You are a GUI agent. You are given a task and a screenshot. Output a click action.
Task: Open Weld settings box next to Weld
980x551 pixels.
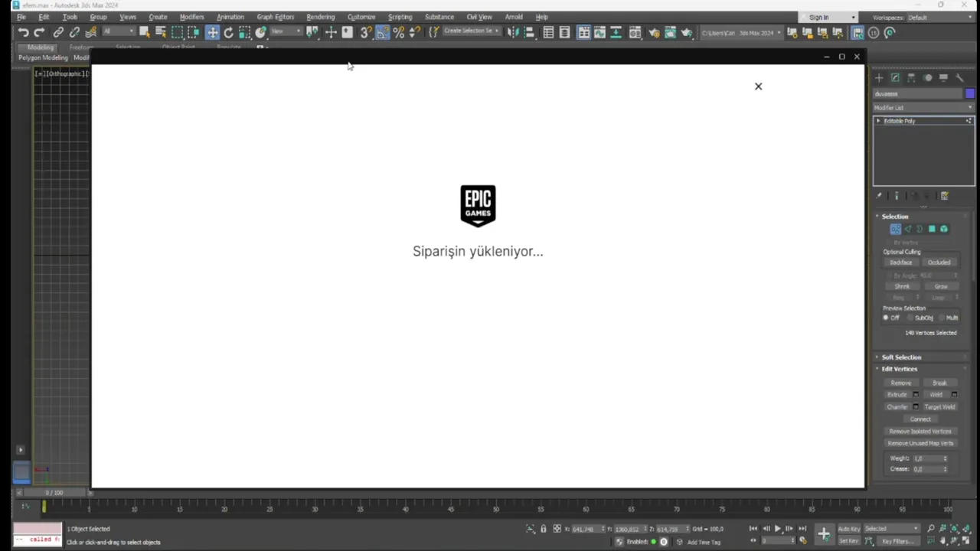[x=954, y=395]
